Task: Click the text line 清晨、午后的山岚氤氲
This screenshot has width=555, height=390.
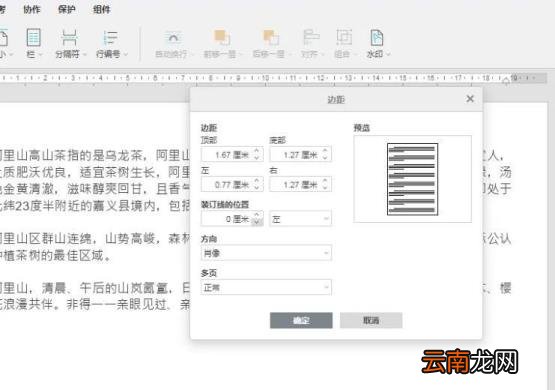Action: click(95, 288)
